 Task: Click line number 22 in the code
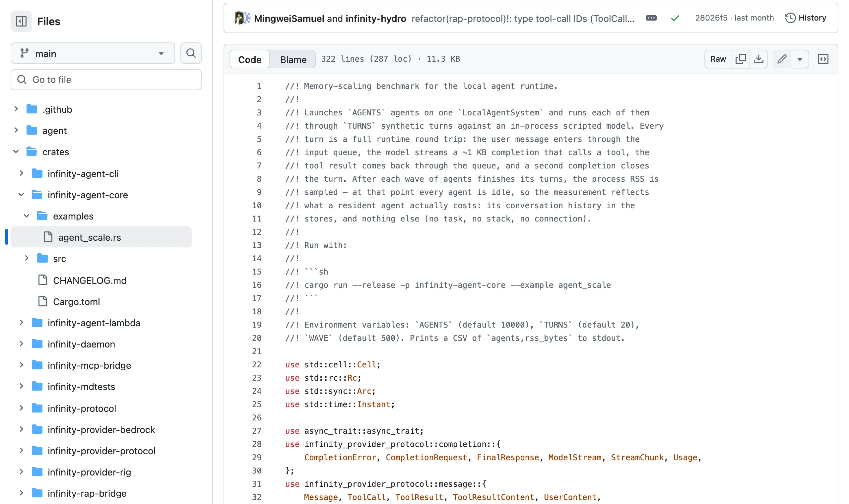(x=257, y=364)
